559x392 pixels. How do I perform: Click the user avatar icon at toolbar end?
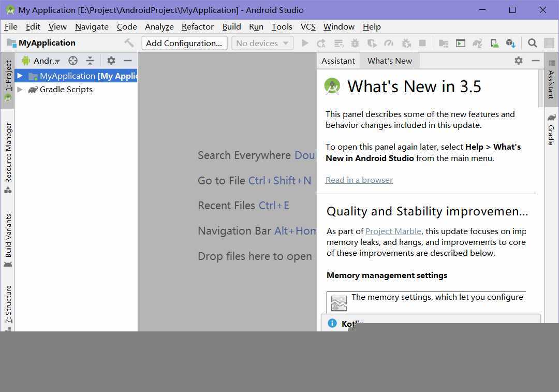click(549, 43)
